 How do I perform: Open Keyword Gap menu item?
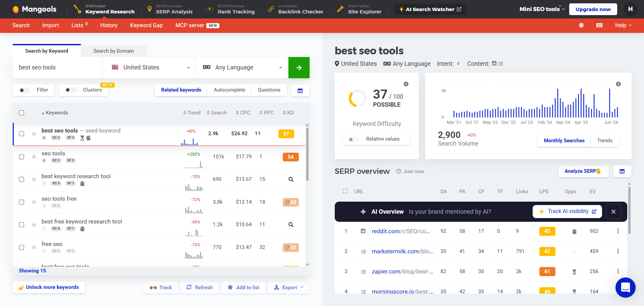tap(146, 25)
